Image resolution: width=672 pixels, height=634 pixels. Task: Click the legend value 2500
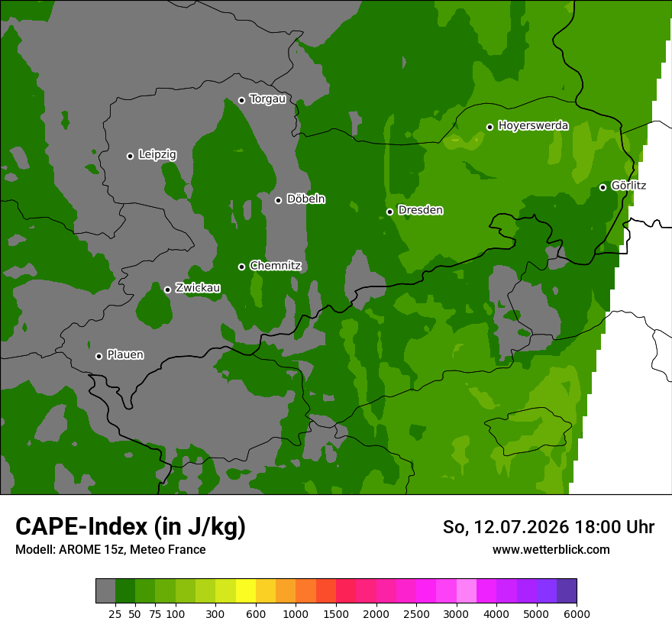pyautogui.click(x=416, y=614)
